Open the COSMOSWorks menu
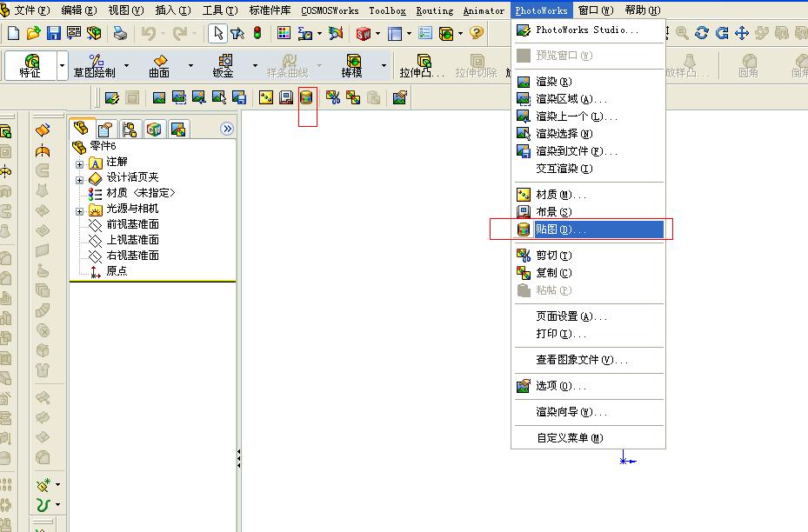 coord(330,10)
